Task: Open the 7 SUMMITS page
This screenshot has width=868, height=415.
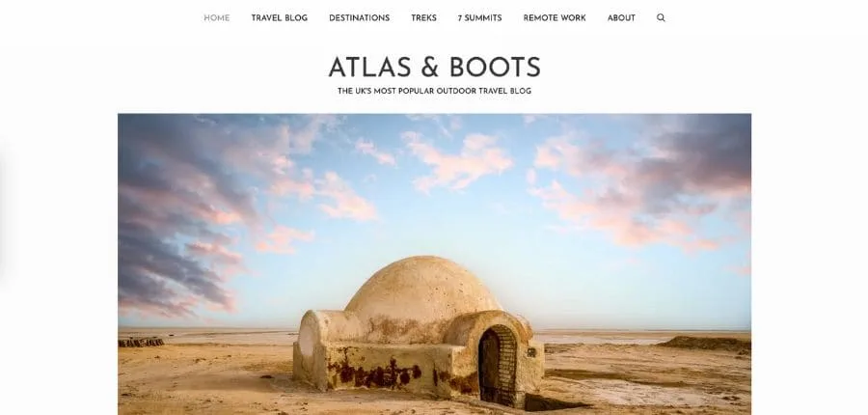Action: (x=479, y=17)
